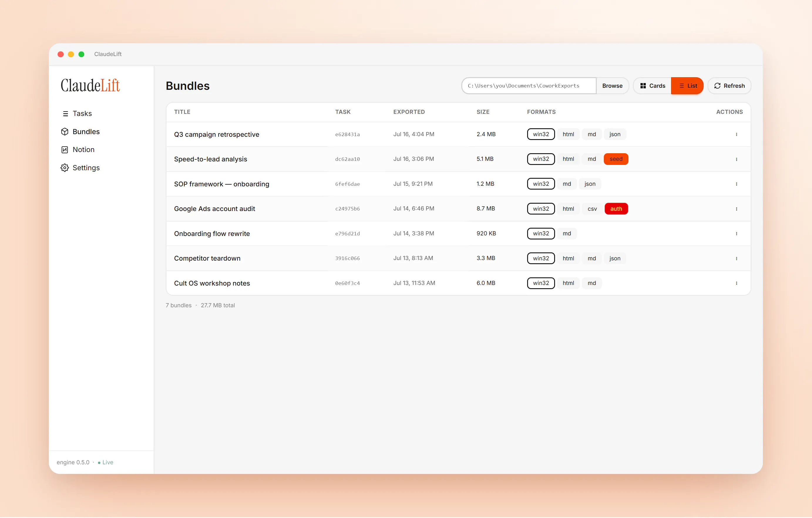The image size is (812, 518).
Task: Open actions menu for Speed-to-lead analysis
Action: [736, 159]
